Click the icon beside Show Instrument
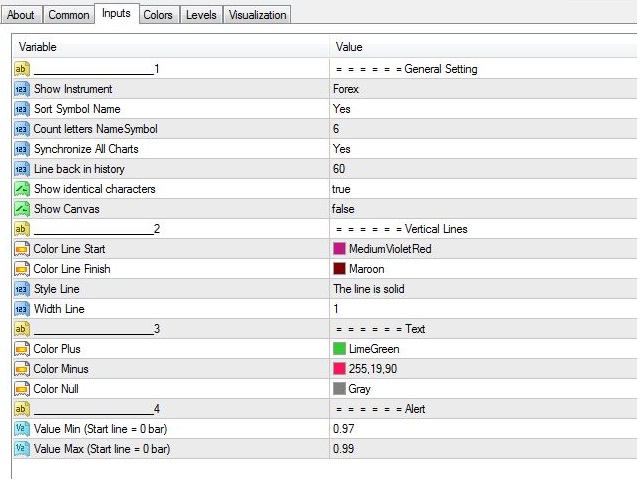Viewport: 640px width, 480px height. (22, 89)
